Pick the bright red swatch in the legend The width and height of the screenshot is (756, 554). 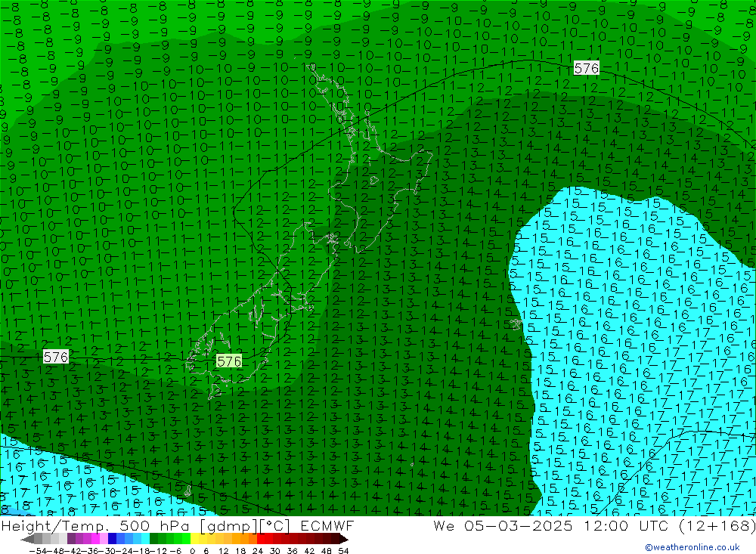coord(261,539)
